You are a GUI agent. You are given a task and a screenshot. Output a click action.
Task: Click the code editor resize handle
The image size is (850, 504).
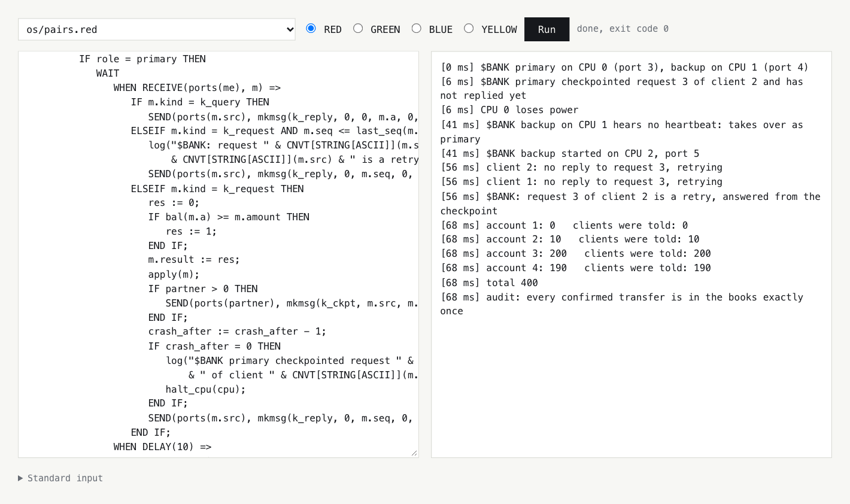(x=414, y=453)
